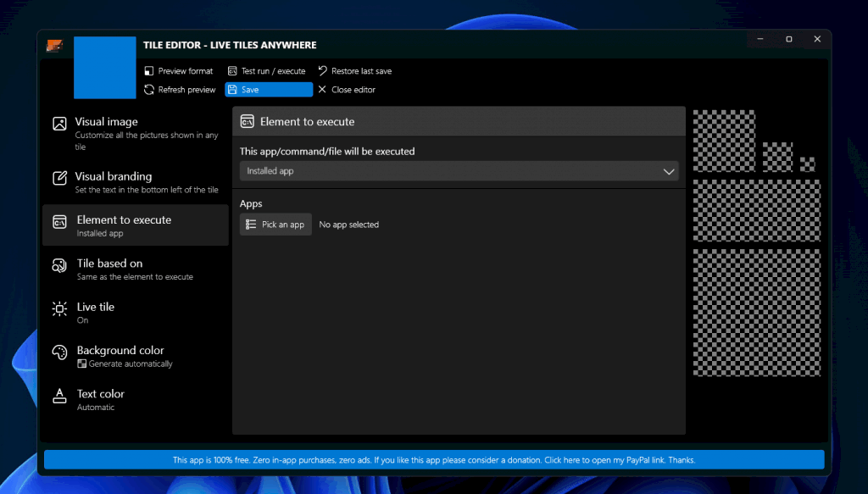Select the Live tile sun icon
The image size is (868, 494).
pos(59,308)
